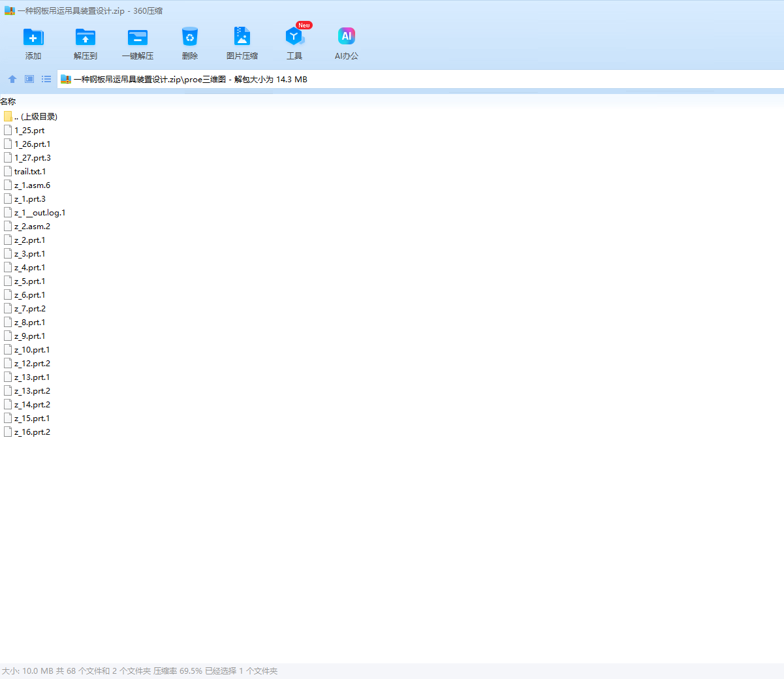Select file 1_26.prt.1
The image size is (784, 679).
(27, 144)
